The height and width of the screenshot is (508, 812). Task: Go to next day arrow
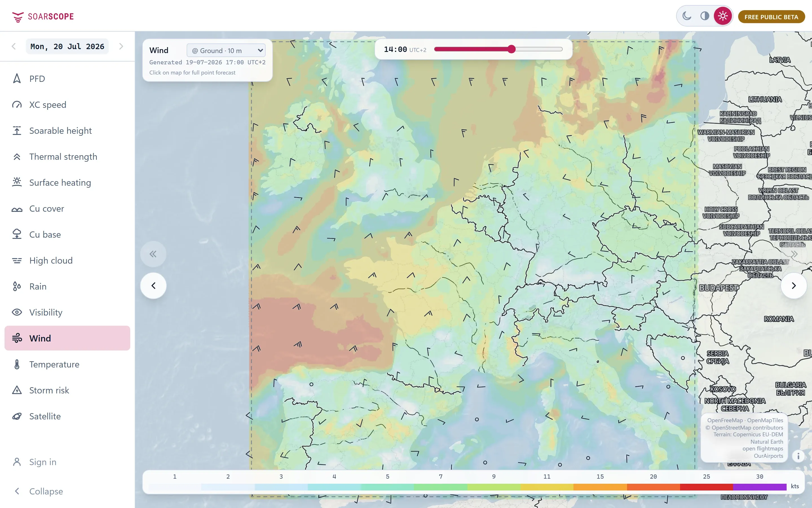tap(121, 46)
